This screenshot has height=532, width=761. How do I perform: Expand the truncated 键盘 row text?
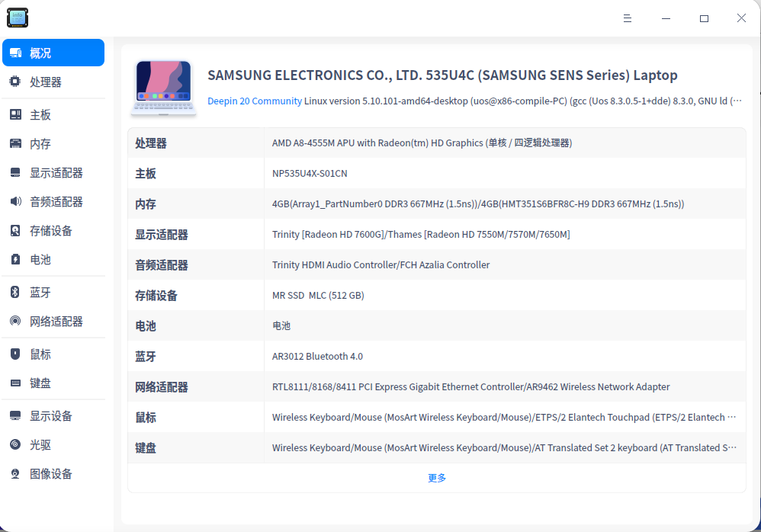[x=733, y=447]
